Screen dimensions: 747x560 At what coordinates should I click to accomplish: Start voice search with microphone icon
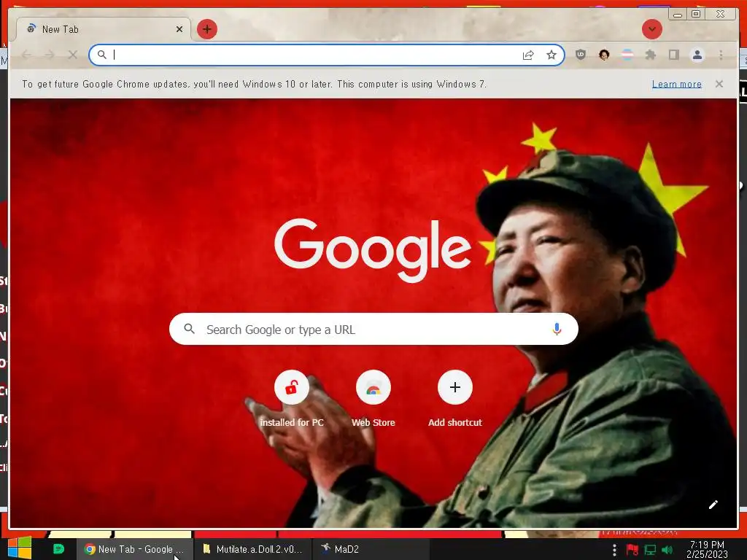[x=557, y=329]
